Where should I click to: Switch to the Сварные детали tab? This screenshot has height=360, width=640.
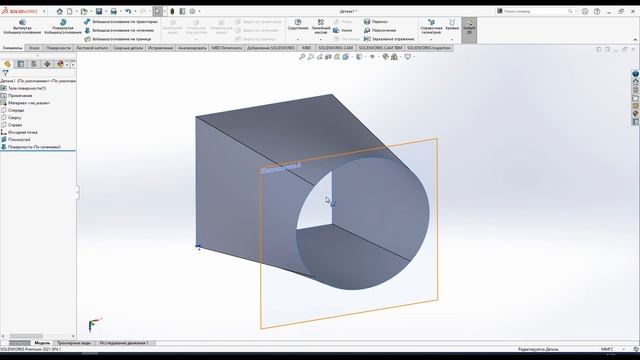pyautogui.click(x=128, y=48)
